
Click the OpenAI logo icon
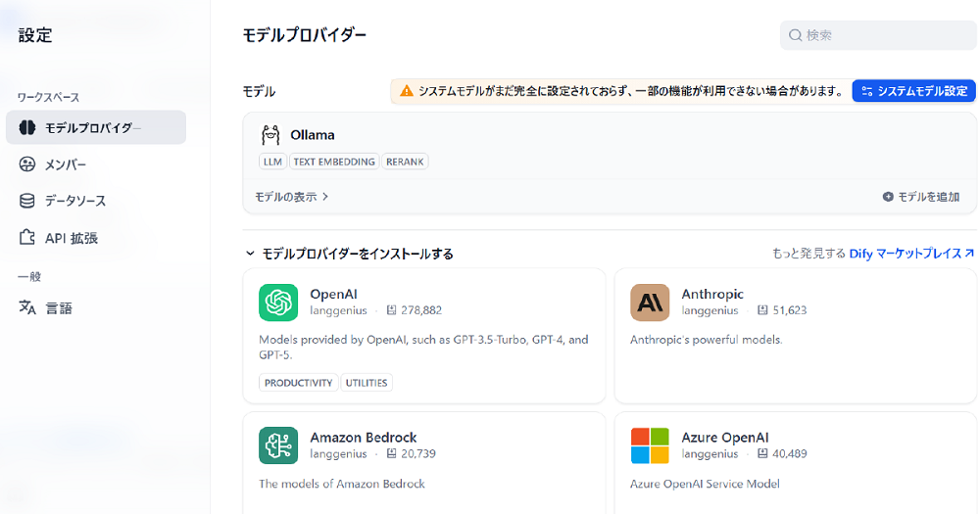click(x=278, y=303)
